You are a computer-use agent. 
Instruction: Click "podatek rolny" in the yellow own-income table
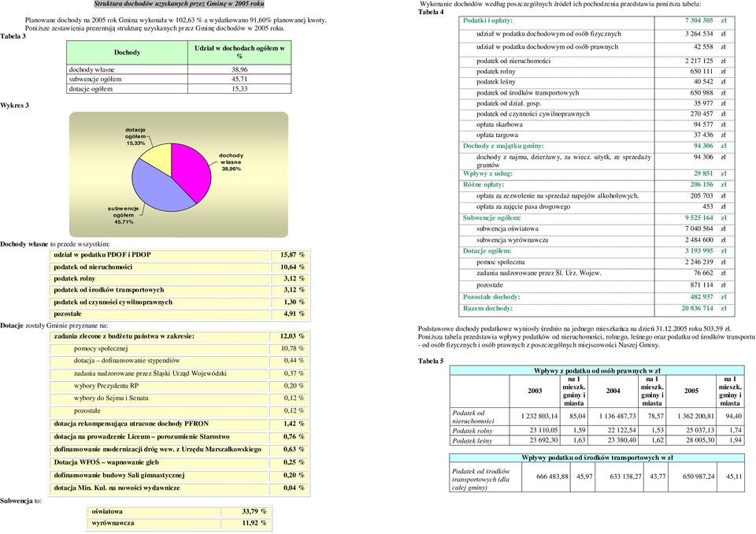(x=75, y=278)
